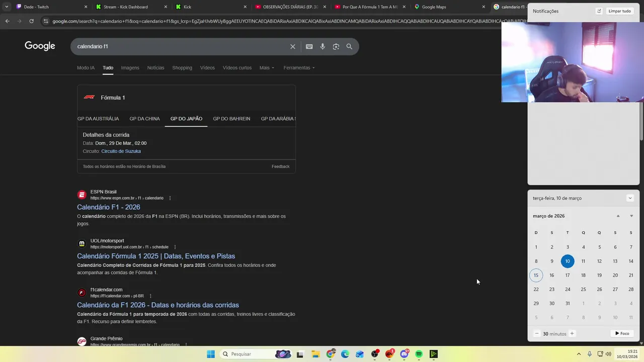
Task: Increase focus session minutes
Action: pos(572,333)
